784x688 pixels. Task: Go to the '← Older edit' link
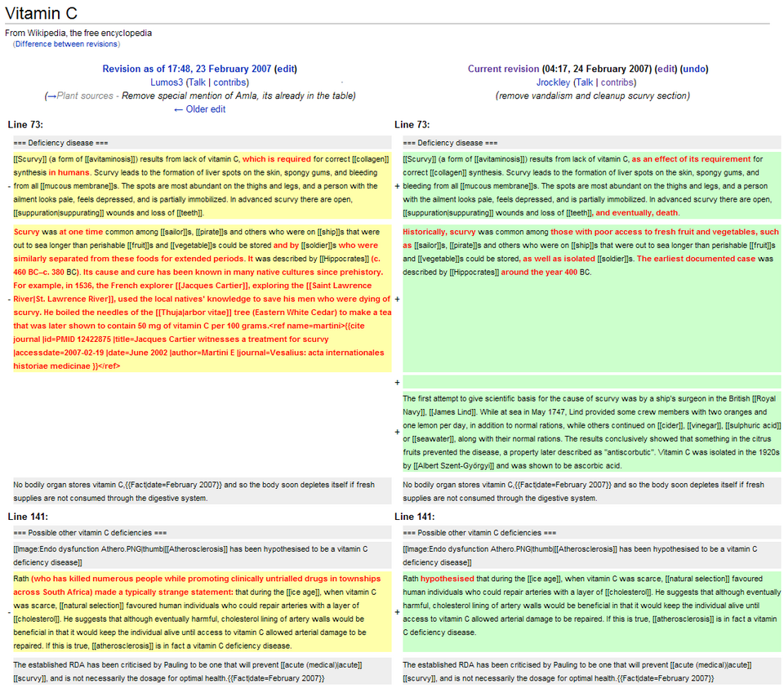(x=200, y=109)
